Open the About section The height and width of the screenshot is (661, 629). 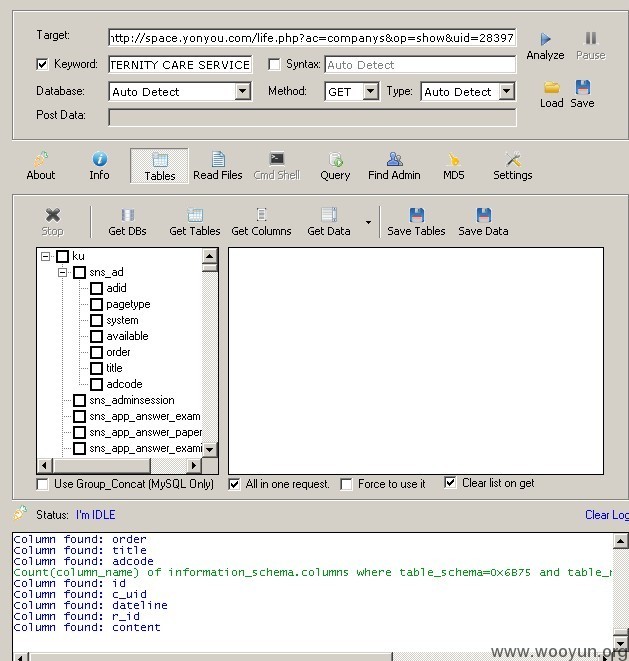tap(41, 166)
